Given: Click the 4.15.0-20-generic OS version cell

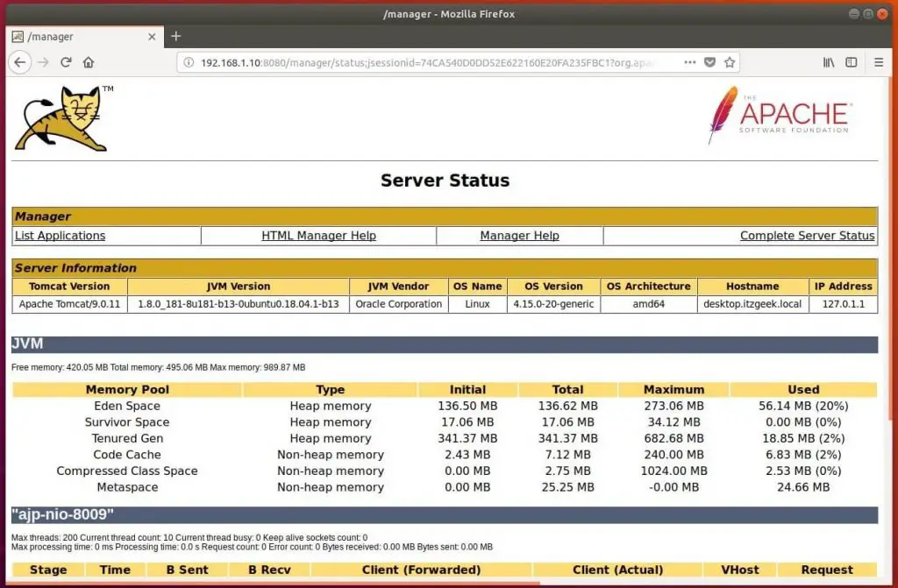Looking at the screenshot, I should (x=553, y=304).
